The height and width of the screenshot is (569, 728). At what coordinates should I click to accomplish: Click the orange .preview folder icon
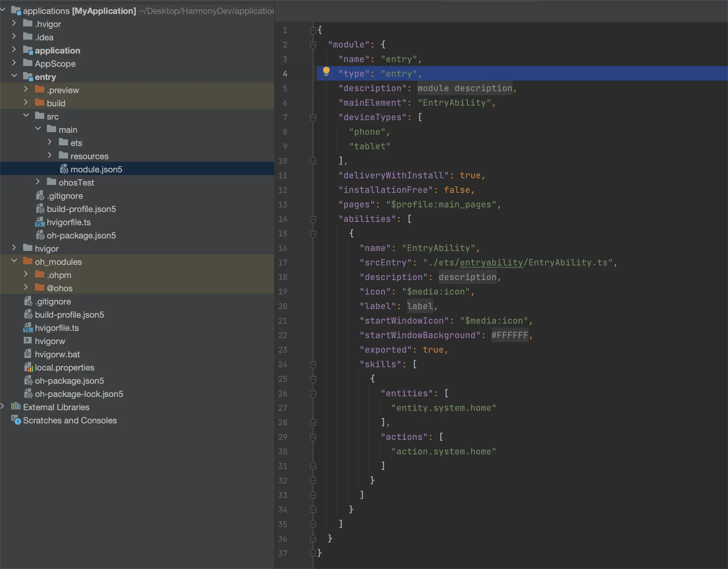click(x=40, y=89)
